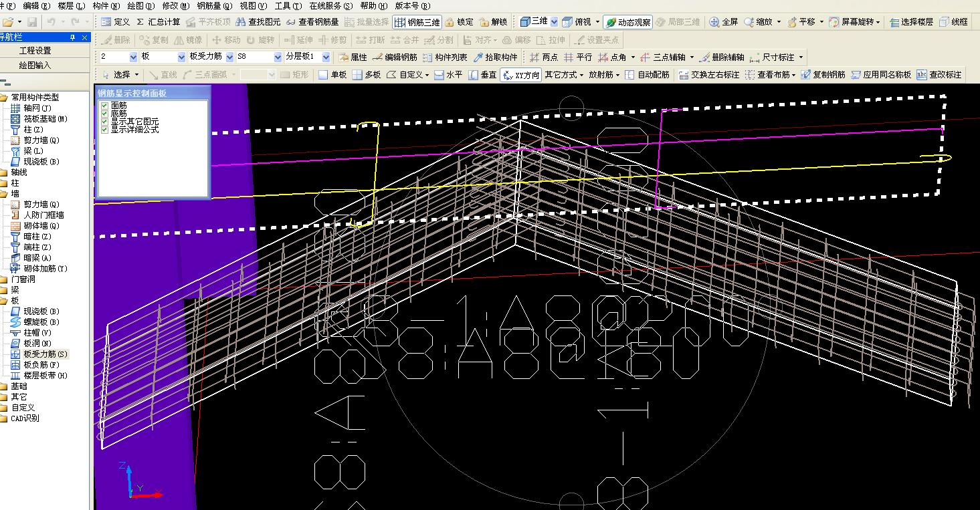Open the file folder icon
The width and height of the screenshot is (980, 510).
click(8, 22)
